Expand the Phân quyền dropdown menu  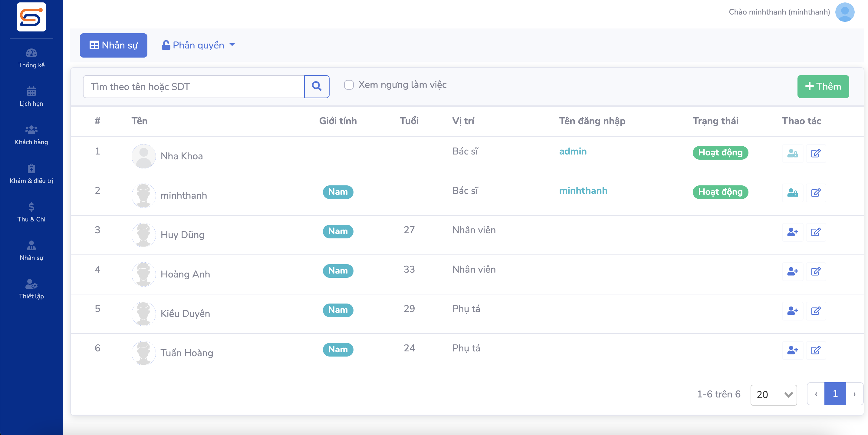(198, 45)
